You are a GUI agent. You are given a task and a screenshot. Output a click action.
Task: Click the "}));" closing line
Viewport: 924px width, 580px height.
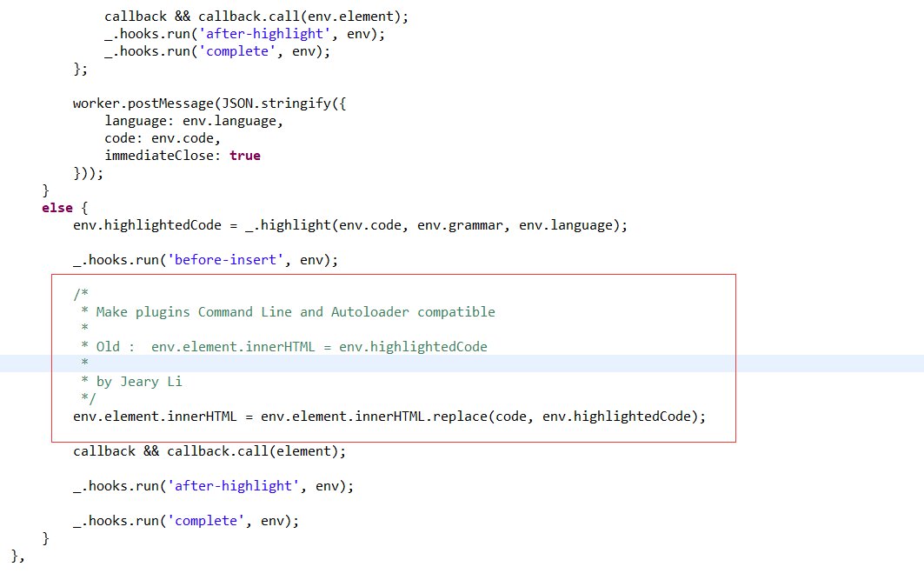pyautogui.click(x=89, y=173)
